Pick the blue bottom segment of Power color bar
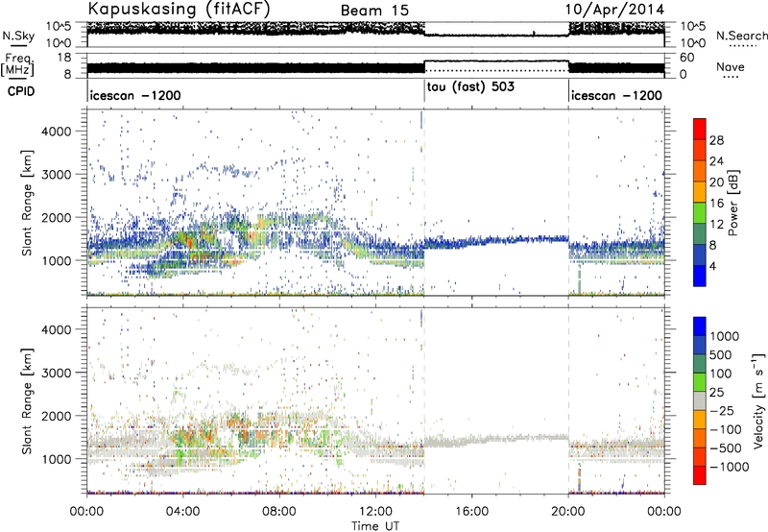Viewport: 768px width, 532px height. point(700,276)
